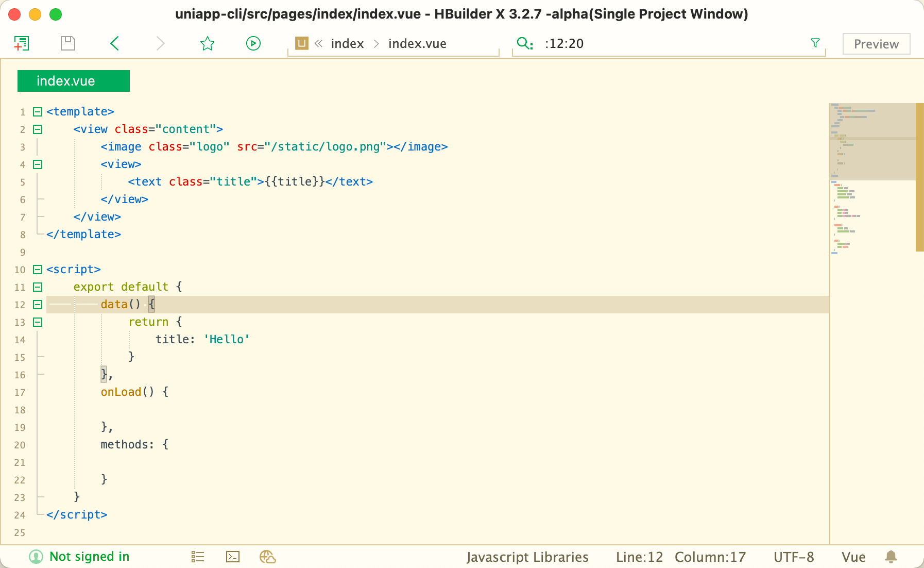Collapse export default fold on line 11

(38, 287)
